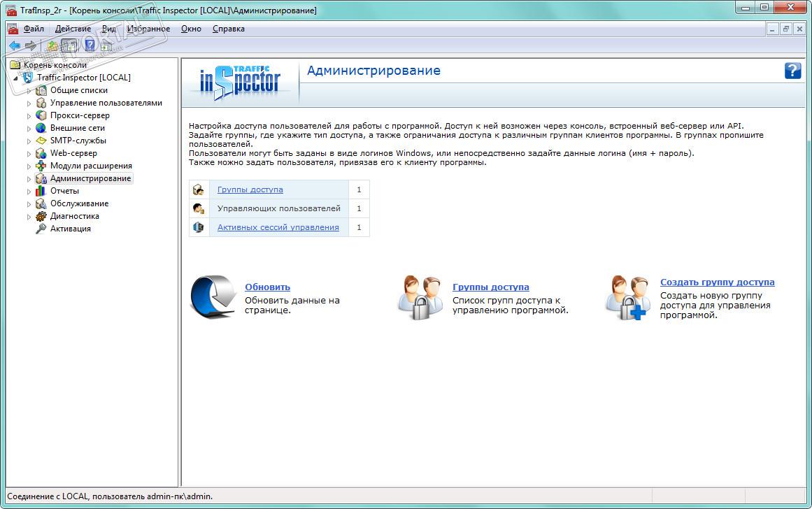This screenshot has height=509, width=812.
Task: Select the Администрирование node icon in the tree
Action: point(41,178)
